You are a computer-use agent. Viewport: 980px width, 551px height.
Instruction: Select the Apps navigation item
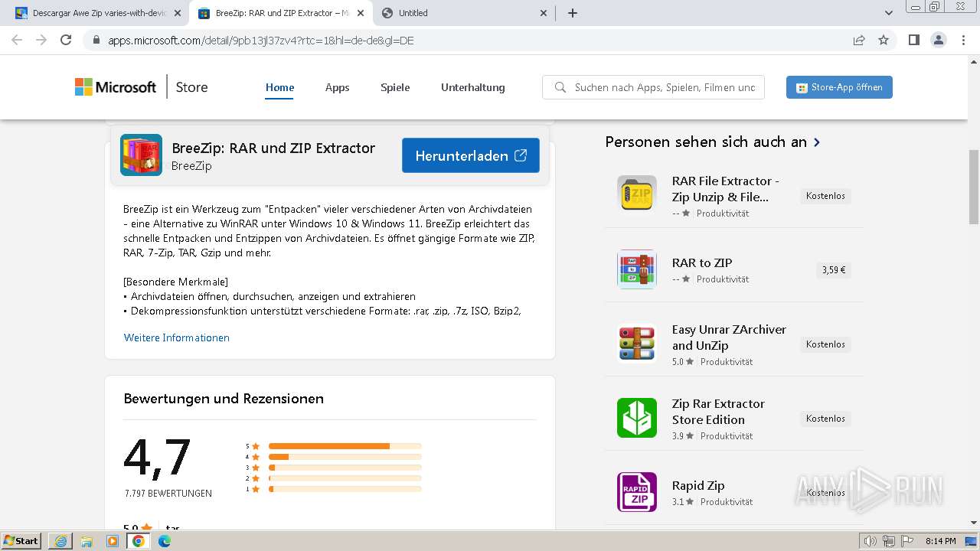337,87
